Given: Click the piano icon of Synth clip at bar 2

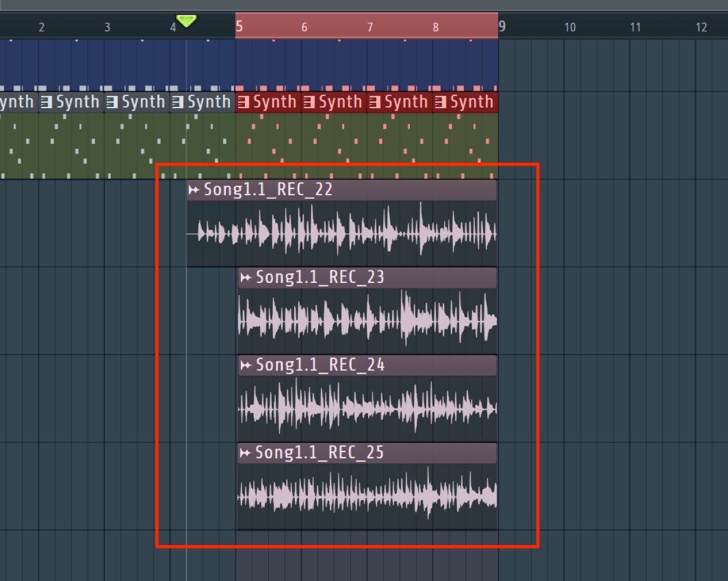Looking at the screenshot, I should [x=46, y=102].
